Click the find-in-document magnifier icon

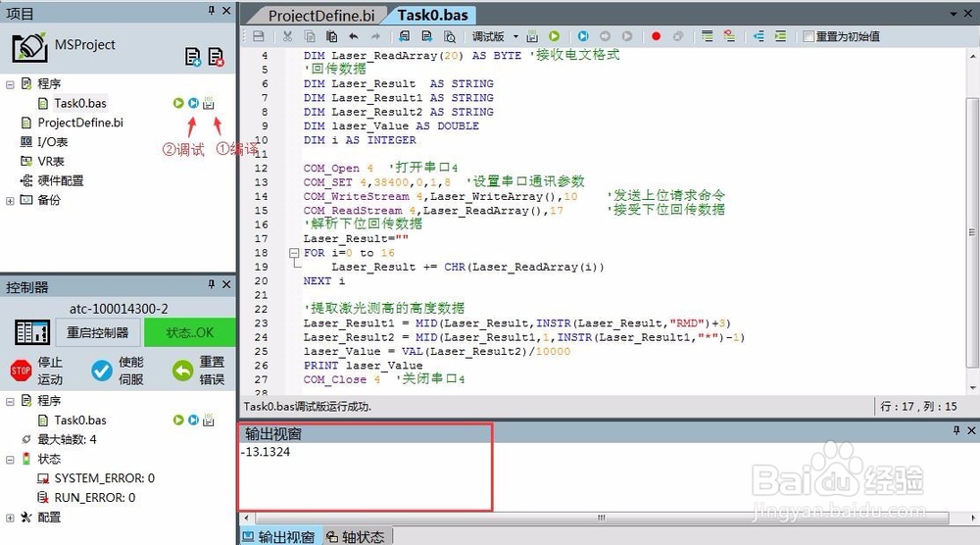450,36
